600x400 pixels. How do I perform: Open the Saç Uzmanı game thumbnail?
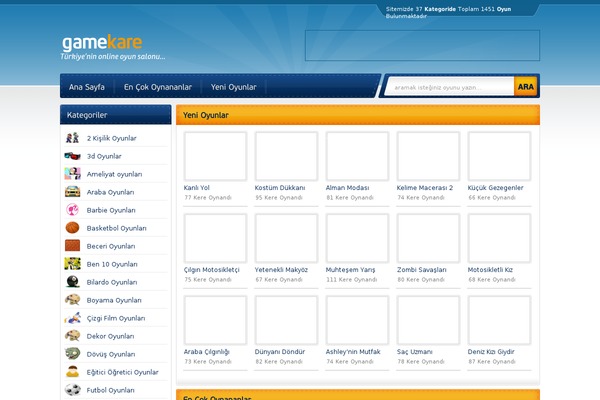428,320
